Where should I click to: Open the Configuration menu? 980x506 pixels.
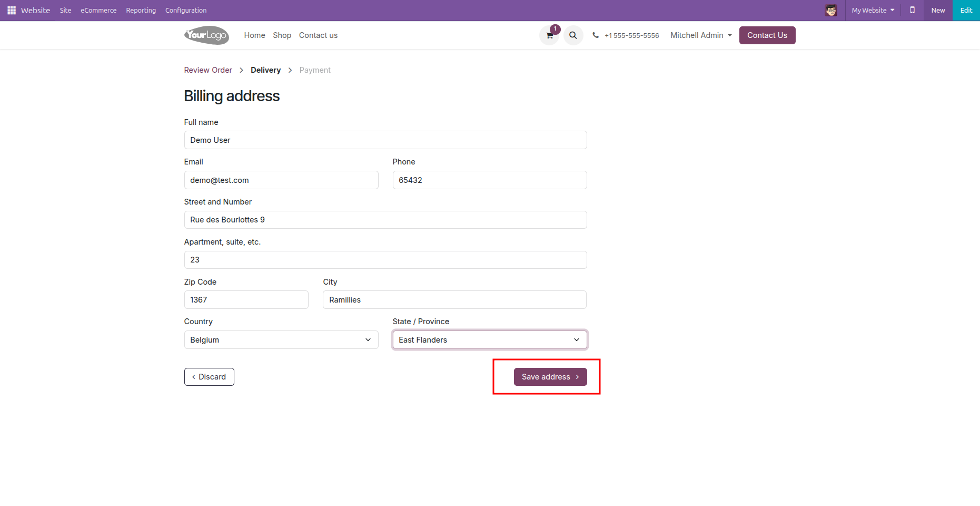(186, 11)
